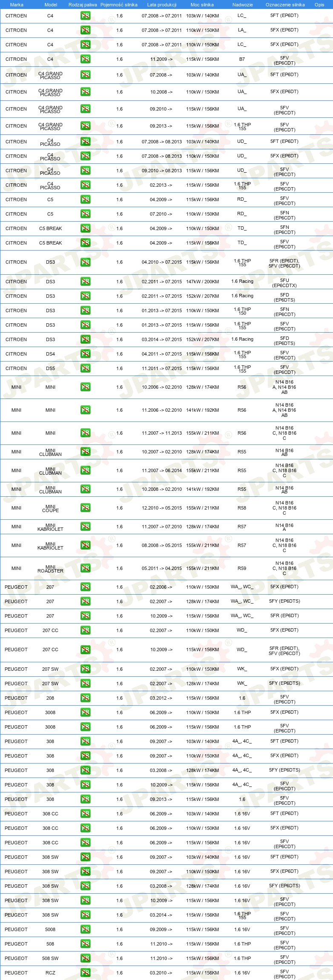Click petrol icon in Peugeot 207 SW 174KM row
The height and width of the screenshot is (980, 333).
pyautogui.click(x=85, y=684)
